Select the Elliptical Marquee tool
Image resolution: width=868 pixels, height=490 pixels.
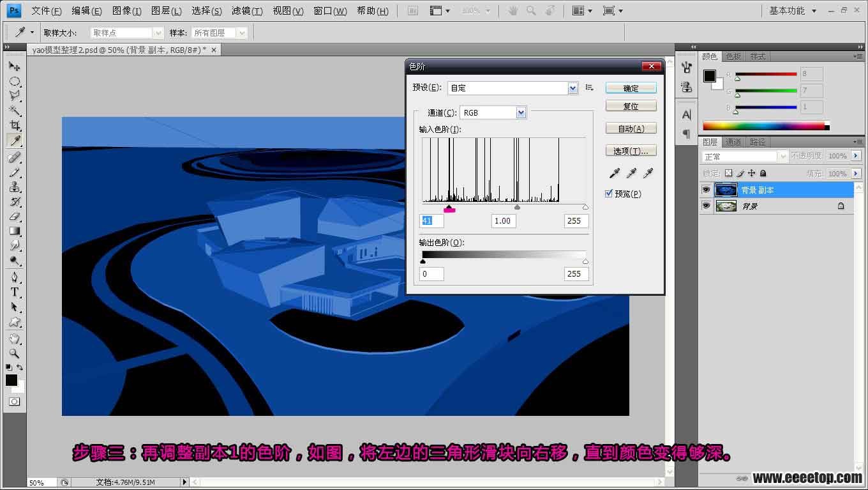(x=14, y=81)
